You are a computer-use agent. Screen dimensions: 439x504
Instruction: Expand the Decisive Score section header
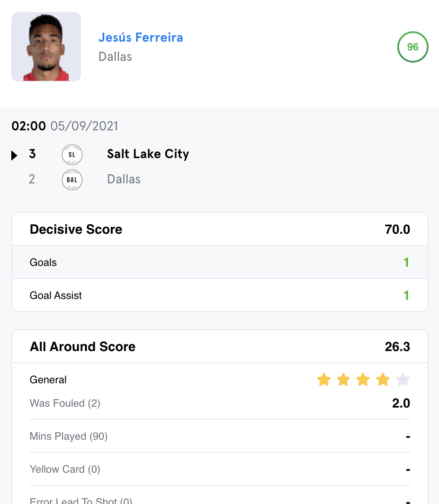point(219,229)
